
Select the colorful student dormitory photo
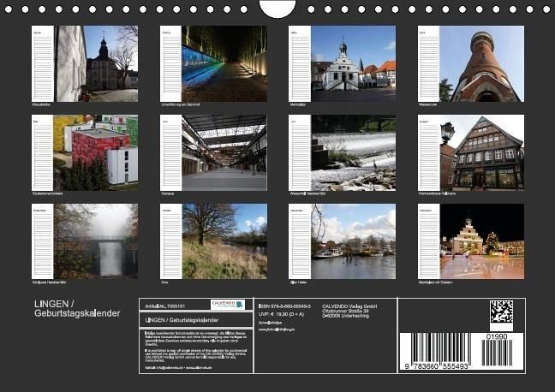(x=97, y=152)
